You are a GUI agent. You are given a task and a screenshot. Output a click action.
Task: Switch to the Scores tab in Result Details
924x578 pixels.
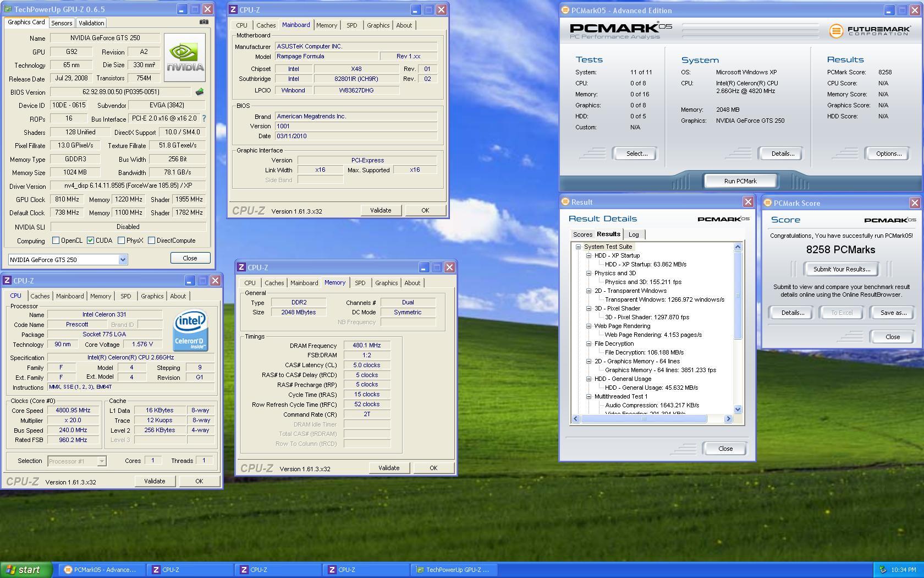point(582,235)
